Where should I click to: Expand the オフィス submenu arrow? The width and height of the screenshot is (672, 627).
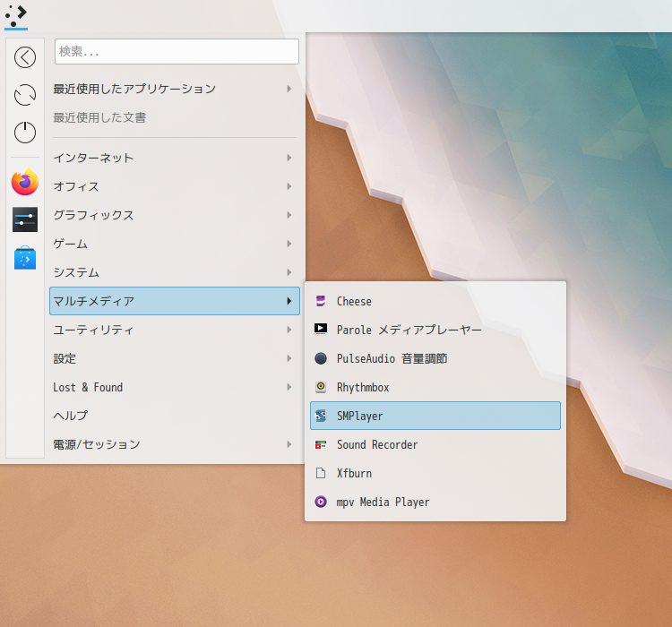pos(289,186)
